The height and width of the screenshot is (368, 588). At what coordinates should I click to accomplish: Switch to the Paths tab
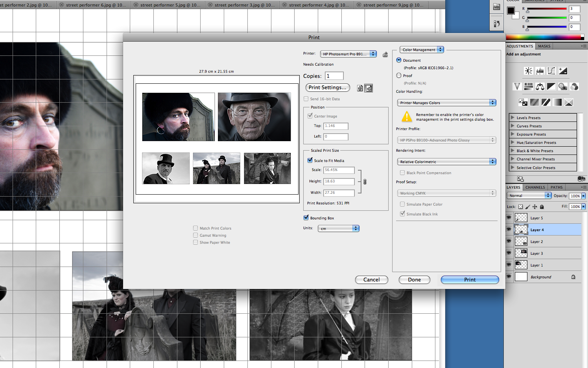pos(557,187)
